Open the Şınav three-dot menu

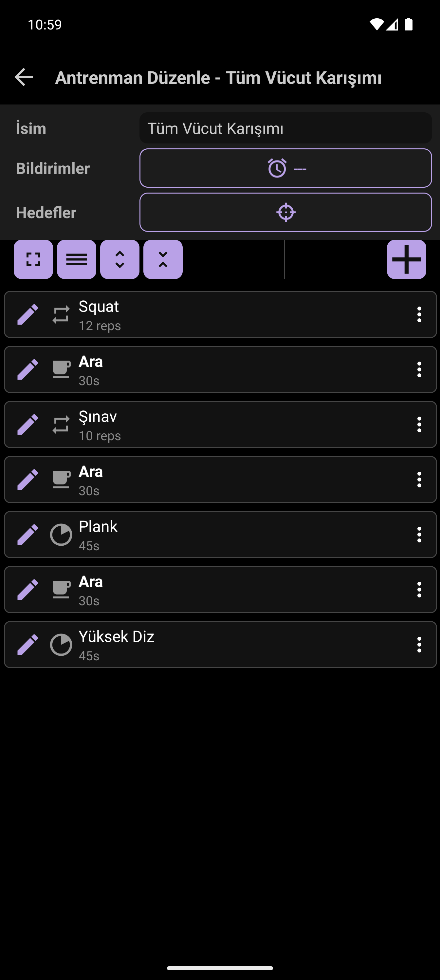(419, 424)
